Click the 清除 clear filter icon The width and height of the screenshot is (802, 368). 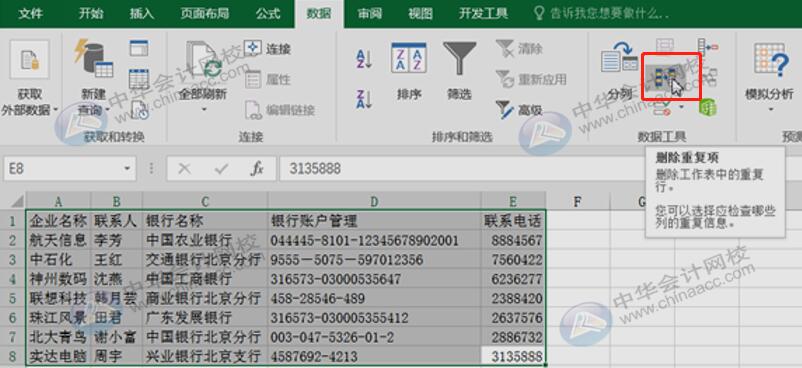pyautogui.click(x=504, y=49)
